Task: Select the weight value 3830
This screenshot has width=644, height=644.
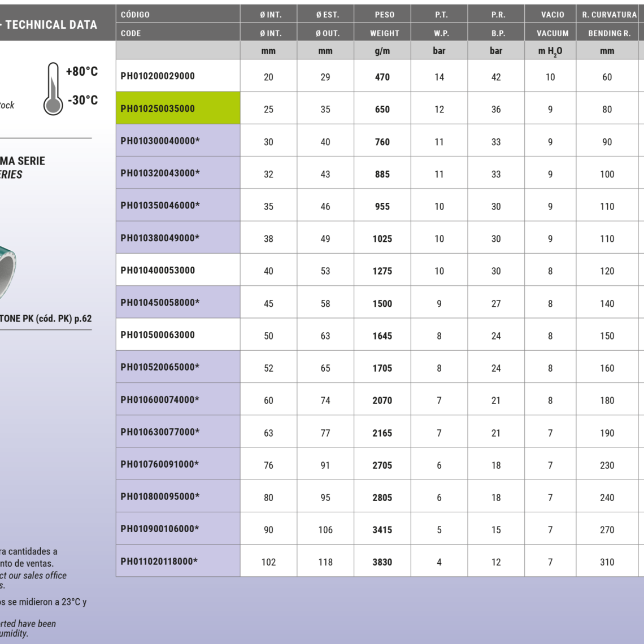Action: click(382, 562)
